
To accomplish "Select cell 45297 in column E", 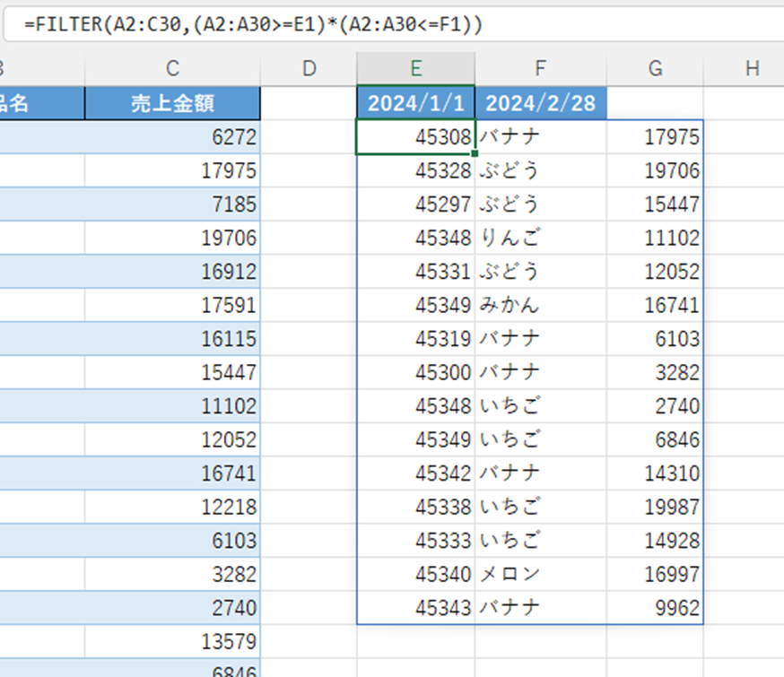I will pyautogui.click(x=415, y=204).
